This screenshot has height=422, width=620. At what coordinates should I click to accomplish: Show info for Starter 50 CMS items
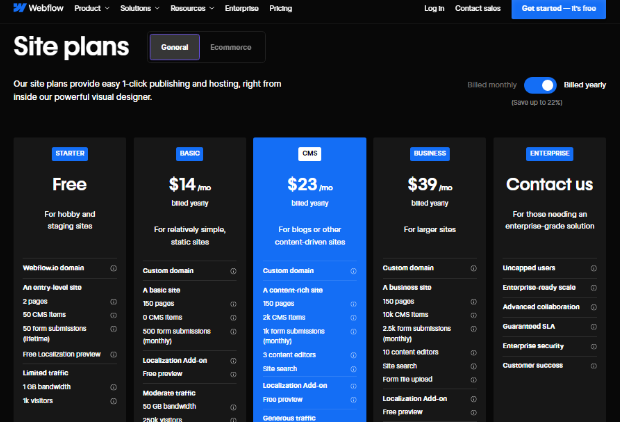(x=113, y=315)
